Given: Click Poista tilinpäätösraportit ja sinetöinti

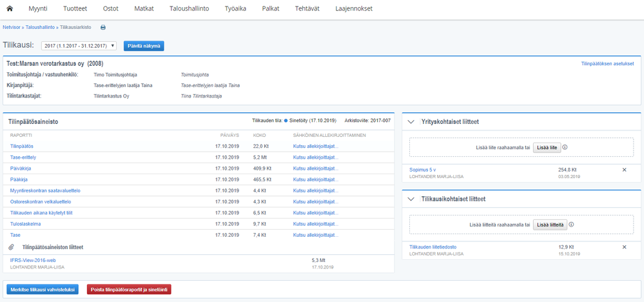Looking at the screenshot, I should [129, 289].
